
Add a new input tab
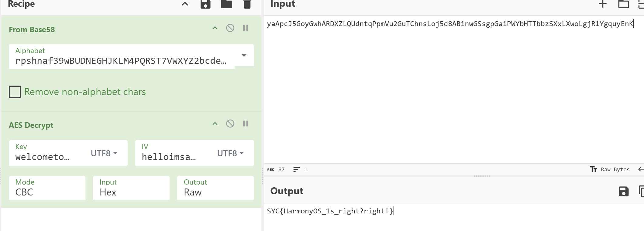[x=603, y=4]
